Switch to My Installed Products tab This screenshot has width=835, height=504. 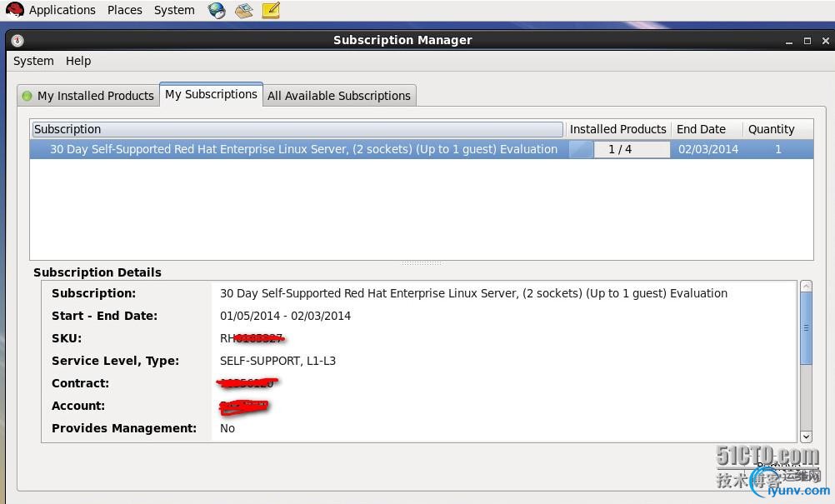(88, 96)
